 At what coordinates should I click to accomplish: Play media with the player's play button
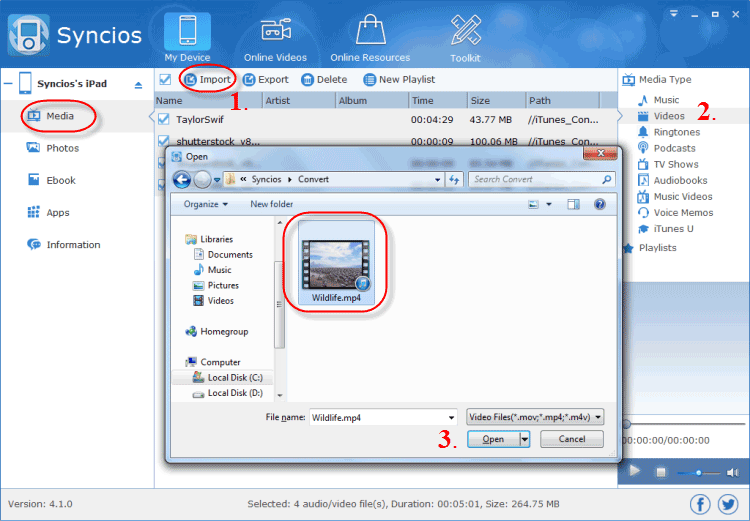click(x=635, y=471)
